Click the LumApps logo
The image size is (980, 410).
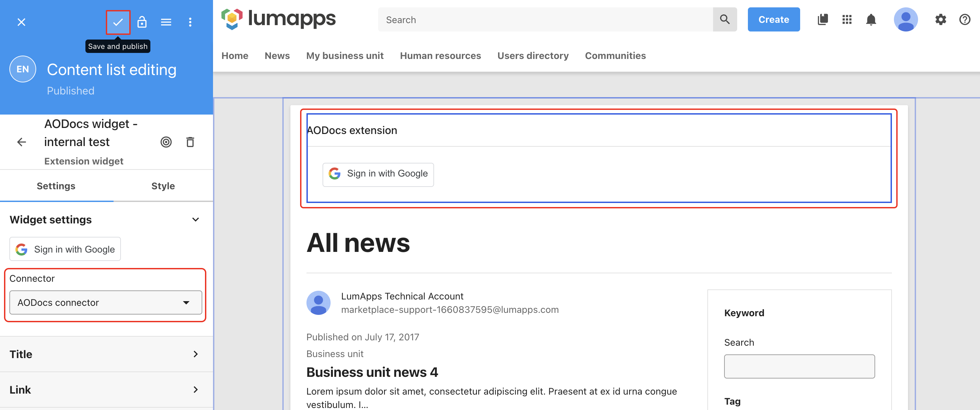(x=278, y=19)
